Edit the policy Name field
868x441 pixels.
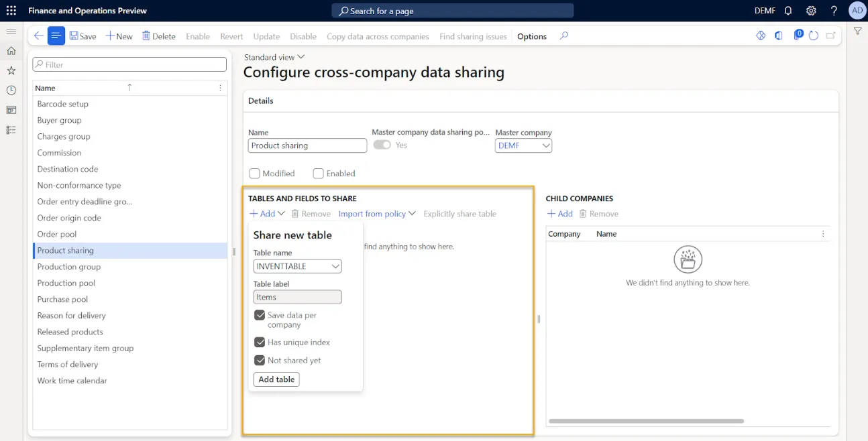(308, 145)
